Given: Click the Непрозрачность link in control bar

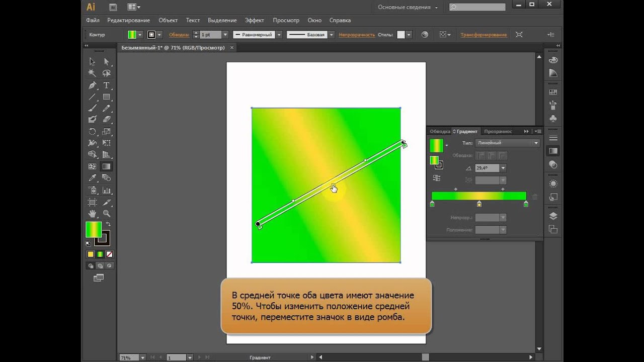Looking at the screenshot, I should click(x=357, y=35).
